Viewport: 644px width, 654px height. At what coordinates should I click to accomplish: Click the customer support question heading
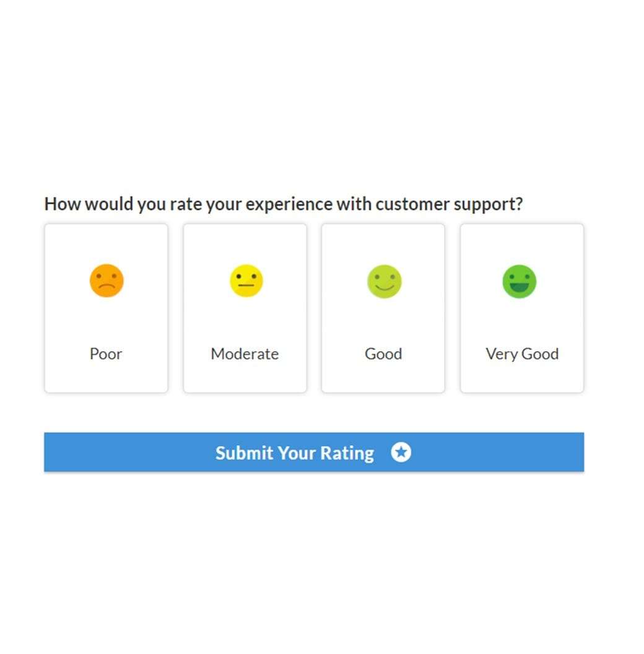point(283,204)
